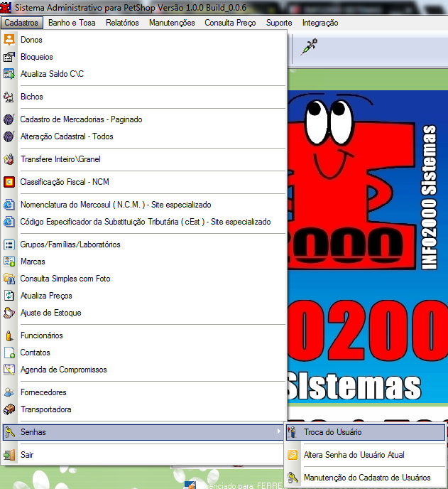Choose Bloqueios from the Cadastros menu
448x489 pixels.
coord(144,57)
